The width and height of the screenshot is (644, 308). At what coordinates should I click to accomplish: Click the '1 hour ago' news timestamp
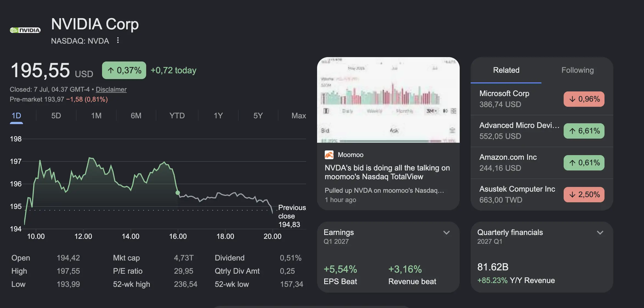coord(340,200)
